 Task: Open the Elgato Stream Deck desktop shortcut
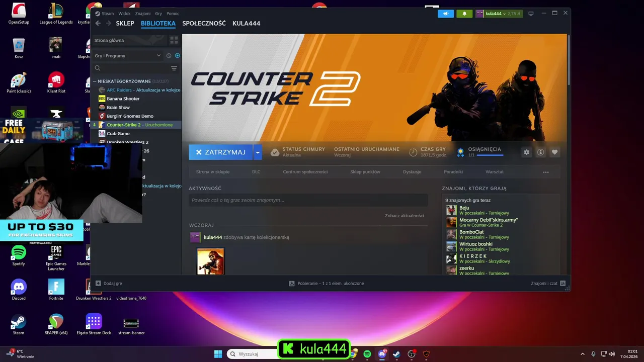pos(94,324)
